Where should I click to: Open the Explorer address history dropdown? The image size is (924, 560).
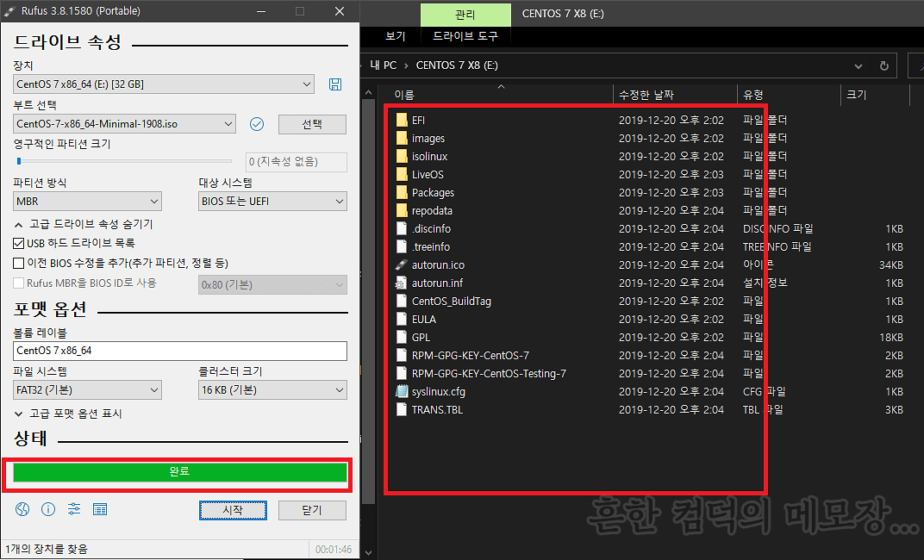858,66
